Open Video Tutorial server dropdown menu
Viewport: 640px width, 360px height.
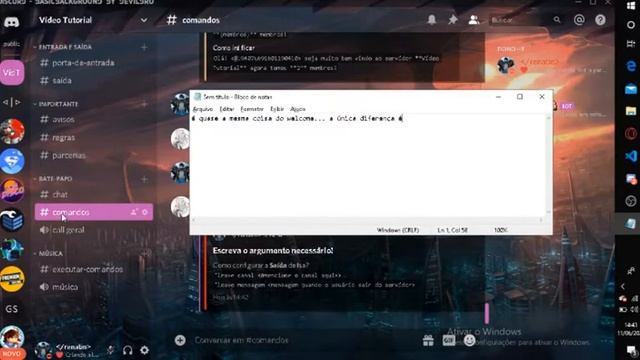(144, 20)
